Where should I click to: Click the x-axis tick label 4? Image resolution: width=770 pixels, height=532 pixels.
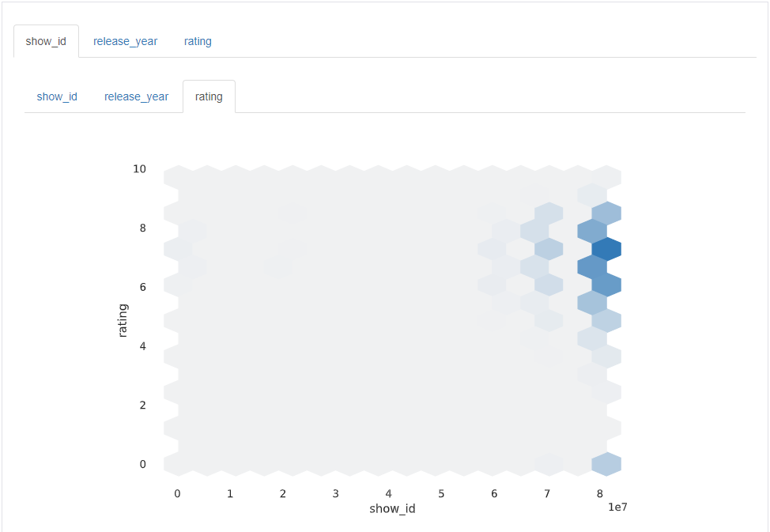pyautogui.click(x=388, y=493)
